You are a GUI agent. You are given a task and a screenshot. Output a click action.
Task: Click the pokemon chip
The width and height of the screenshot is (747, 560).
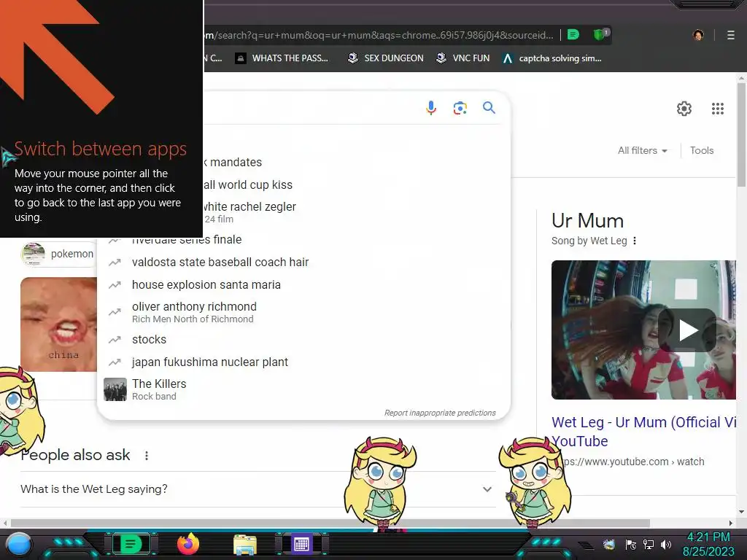[x=58, y=254]
